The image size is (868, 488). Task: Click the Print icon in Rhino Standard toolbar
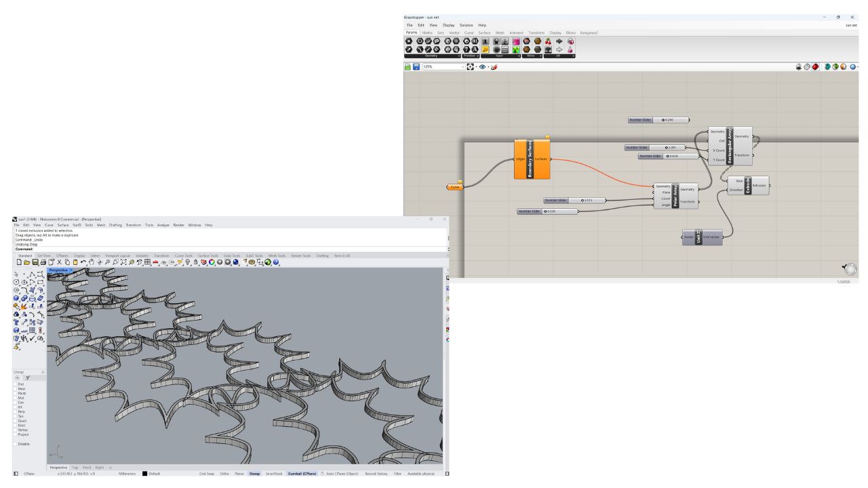(x=43, y=262)
